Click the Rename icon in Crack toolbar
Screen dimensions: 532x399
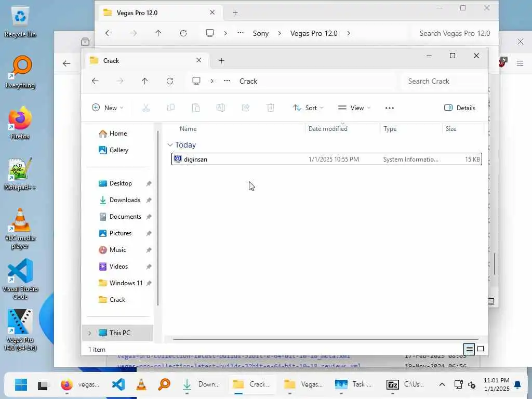click(x=220, y=108)
